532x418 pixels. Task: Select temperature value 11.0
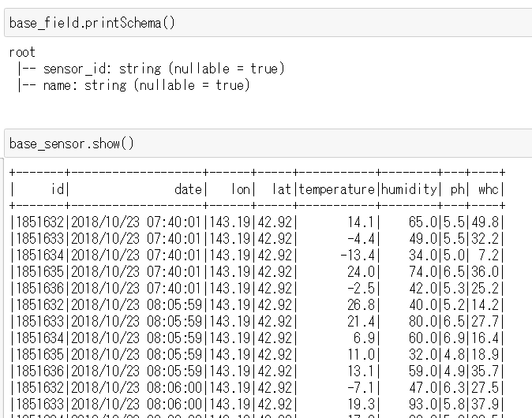click(x=361, y=355)
